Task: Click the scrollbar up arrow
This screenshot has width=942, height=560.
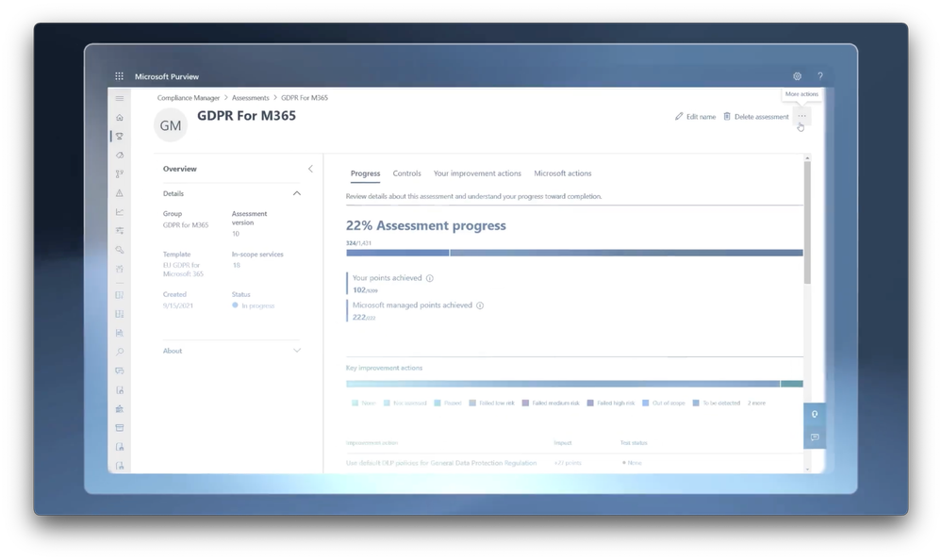Action: coord(807,158)
